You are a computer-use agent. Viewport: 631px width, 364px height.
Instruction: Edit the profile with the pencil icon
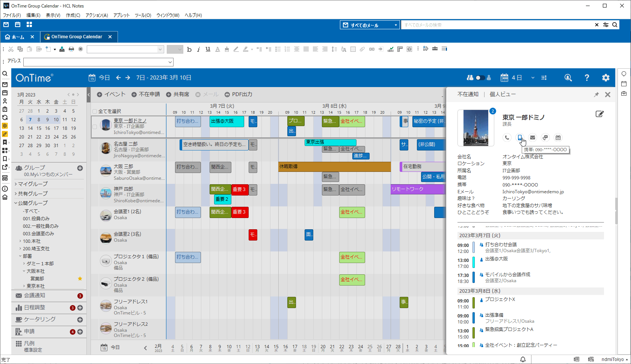tap(599, 114)
